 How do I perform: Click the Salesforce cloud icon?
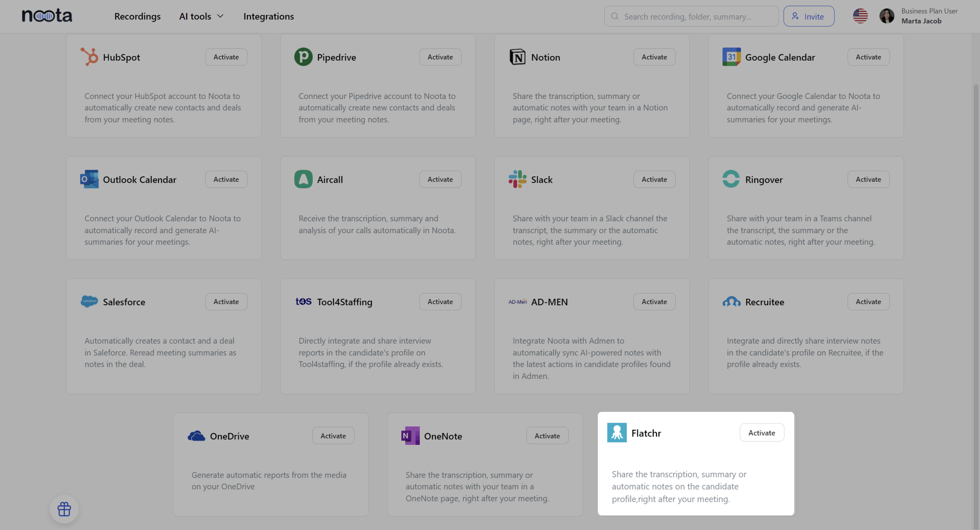point(89,301)
